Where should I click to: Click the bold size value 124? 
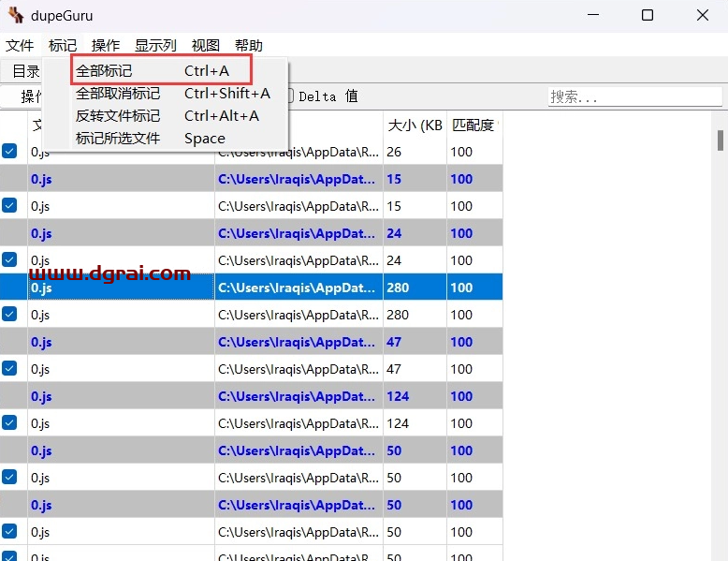[398, 396]
